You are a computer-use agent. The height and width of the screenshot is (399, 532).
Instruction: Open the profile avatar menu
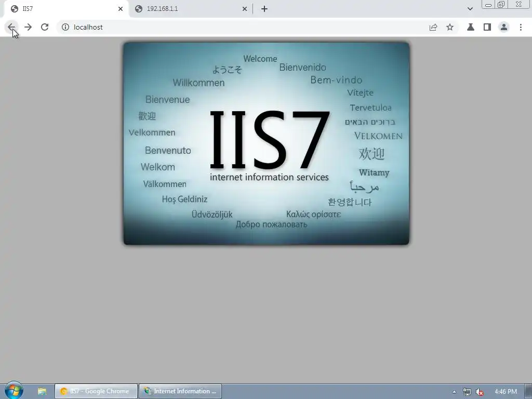point(504,27)
